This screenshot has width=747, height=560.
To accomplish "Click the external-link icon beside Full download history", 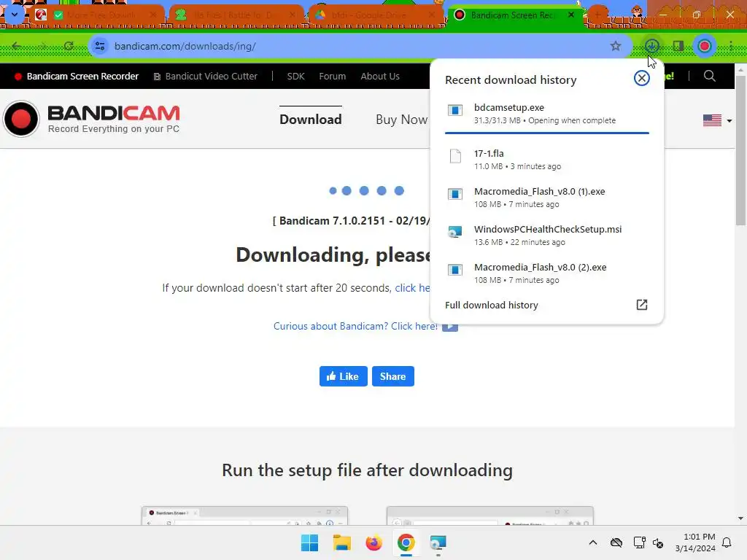I will (642, 305).
